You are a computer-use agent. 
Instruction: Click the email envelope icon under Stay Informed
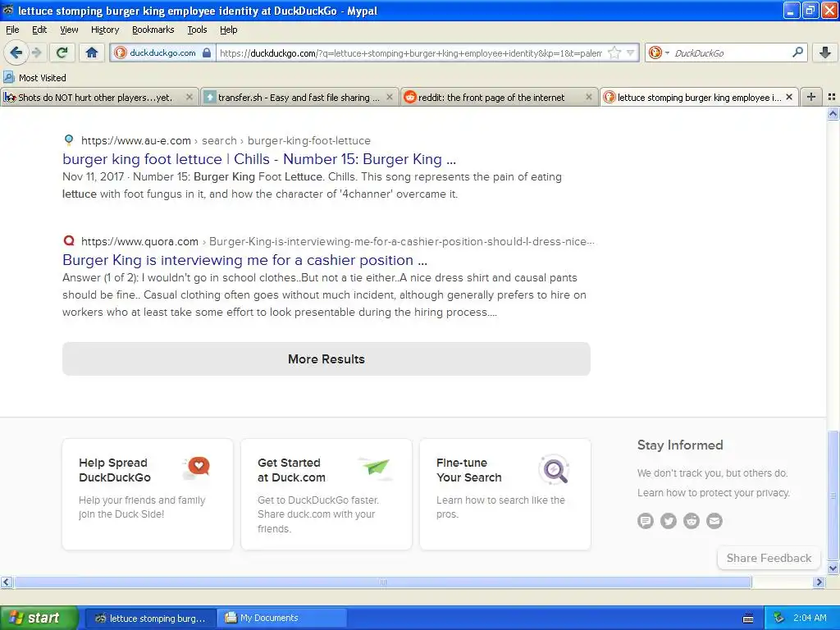714,521
